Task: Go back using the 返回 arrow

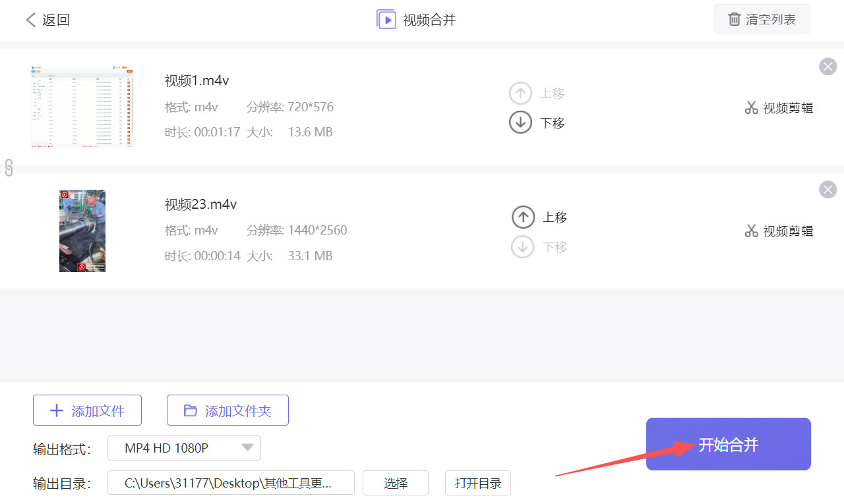Action: (x=30, y=20)
